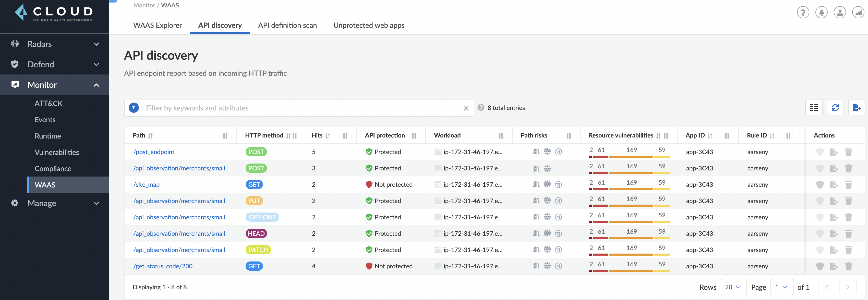Click the building risk icon in /site_map row
Screen dimensions: 868x300
click(x=536, y=184)
